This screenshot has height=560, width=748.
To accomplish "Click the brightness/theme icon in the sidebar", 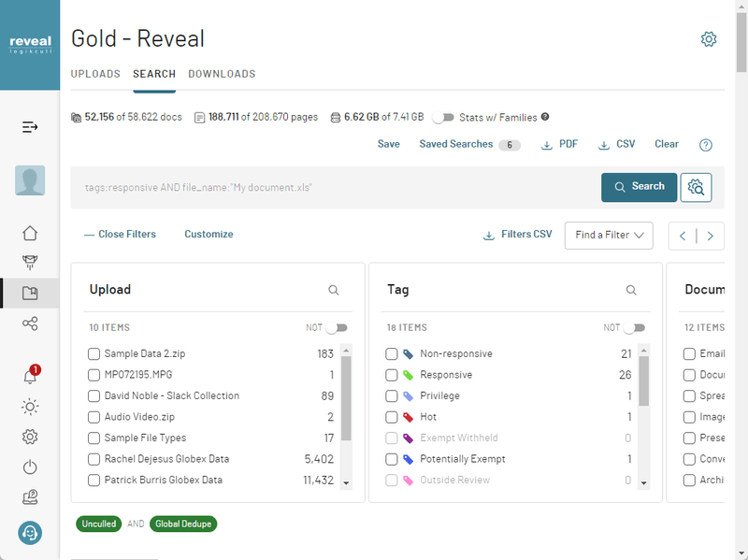I will tap(29, 406).
